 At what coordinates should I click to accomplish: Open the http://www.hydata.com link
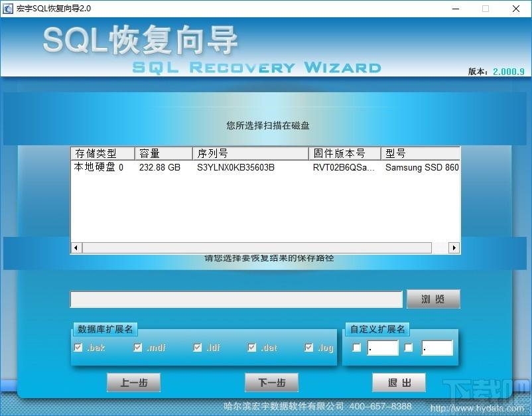(478, 408)
